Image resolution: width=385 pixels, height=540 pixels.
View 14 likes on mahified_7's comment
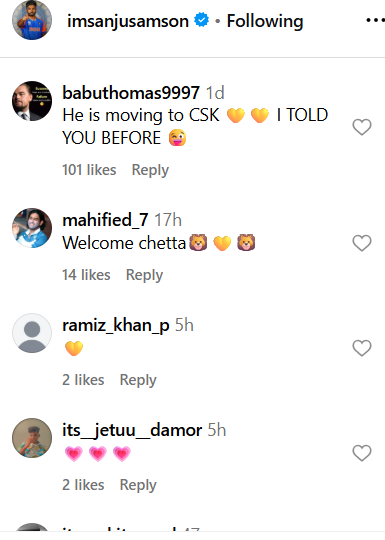pyautogui.click(x=86, y=275)
